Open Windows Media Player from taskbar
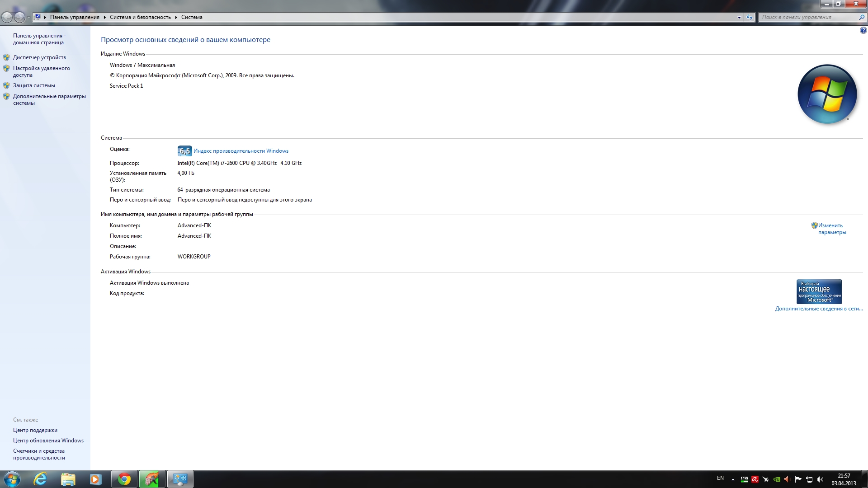This screenshot has height=488, width=868. [95, 479]
